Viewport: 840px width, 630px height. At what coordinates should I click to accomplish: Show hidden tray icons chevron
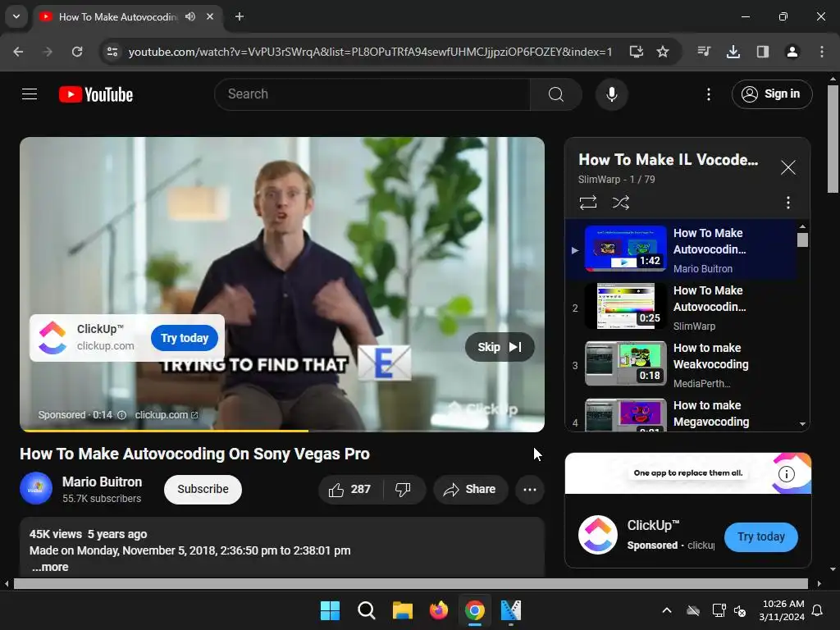pyautogui.click(x=666, y=610)
